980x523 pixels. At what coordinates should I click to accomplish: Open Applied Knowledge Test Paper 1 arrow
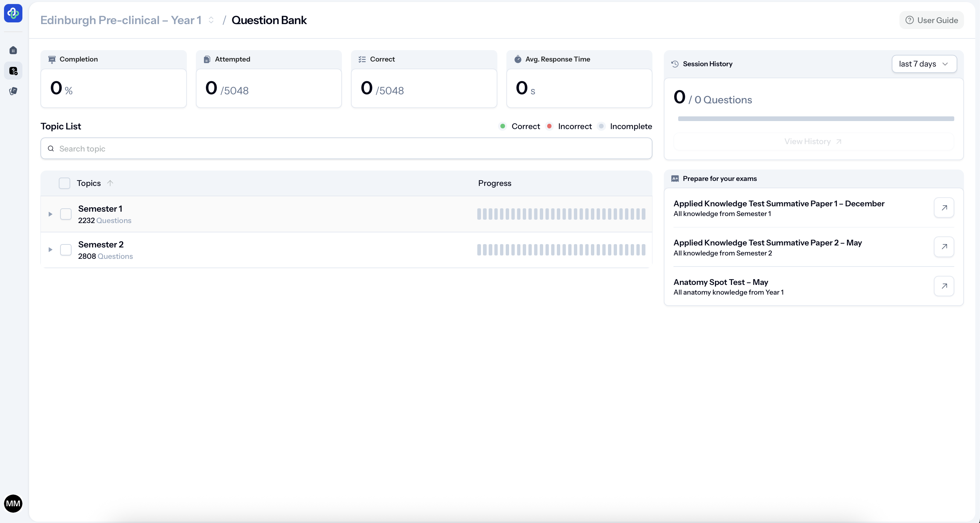click(x=944, y=207)
